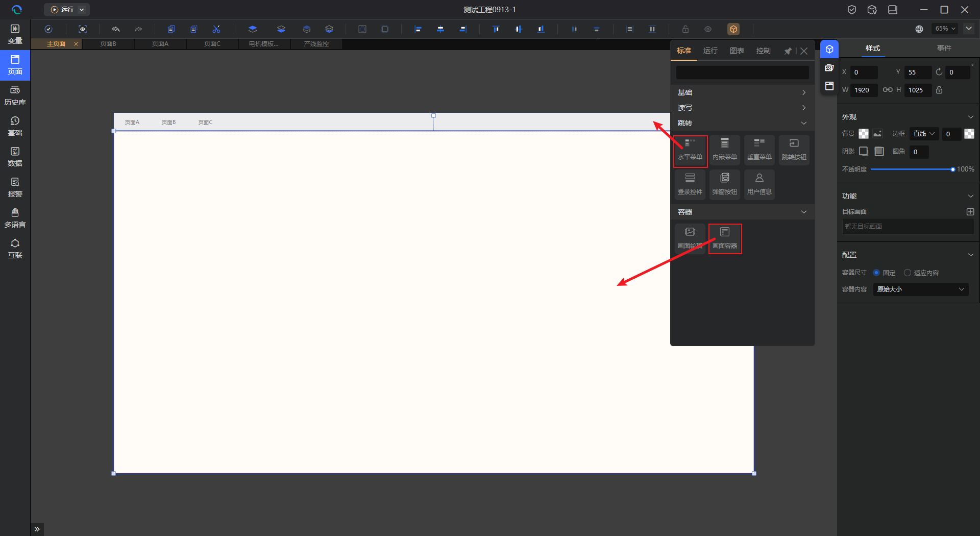Add the 弹窗按钮 component
980x536 pixels.
coord(725,185)
